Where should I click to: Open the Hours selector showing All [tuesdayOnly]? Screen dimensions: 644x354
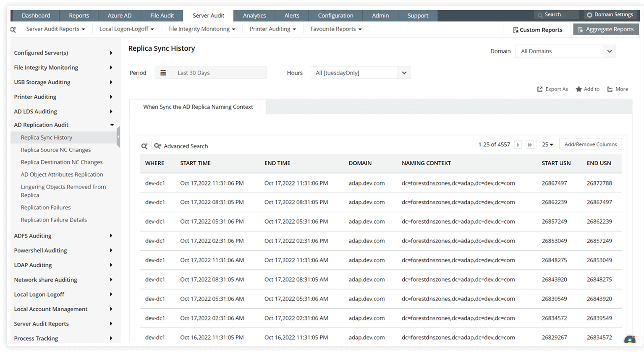tap(360, 72)
